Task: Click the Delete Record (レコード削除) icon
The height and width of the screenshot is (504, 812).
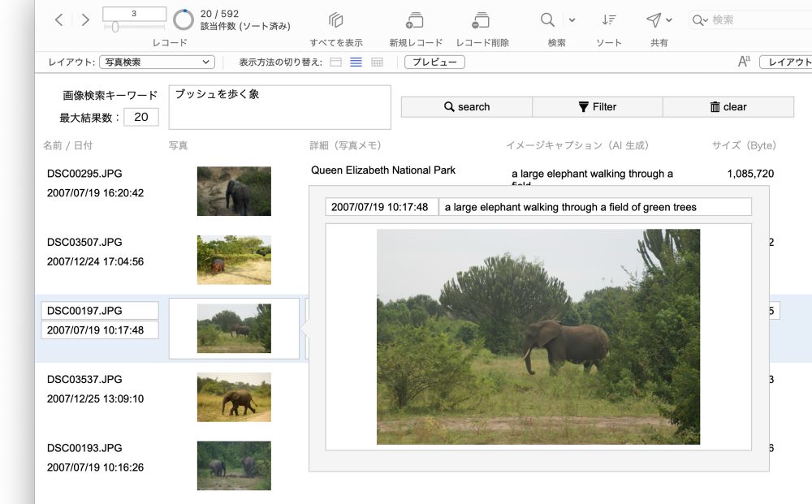Action: (481, 20)
